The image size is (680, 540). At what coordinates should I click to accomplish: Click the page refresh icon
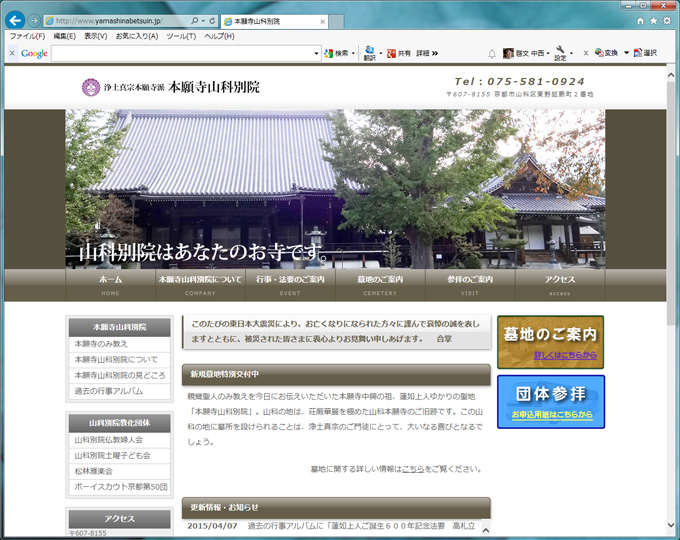point(212,21)
